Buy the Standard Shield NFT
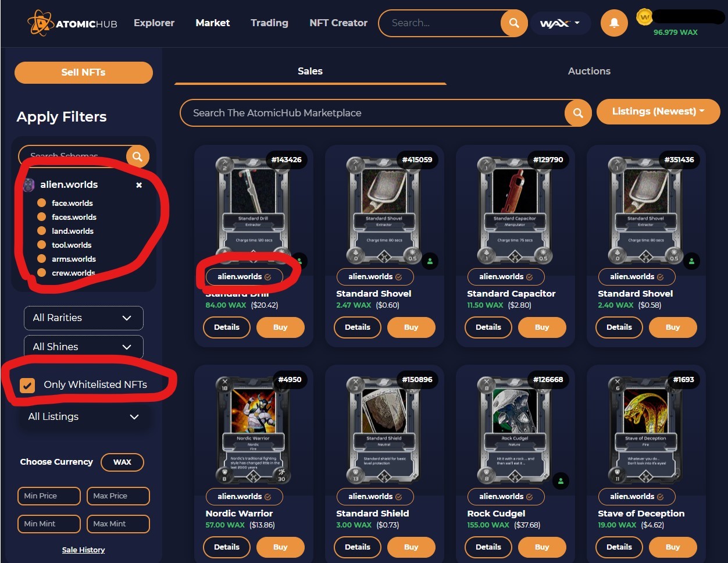Screen dimensions: 728x563 pyautogui.click(x=411, y=547)
